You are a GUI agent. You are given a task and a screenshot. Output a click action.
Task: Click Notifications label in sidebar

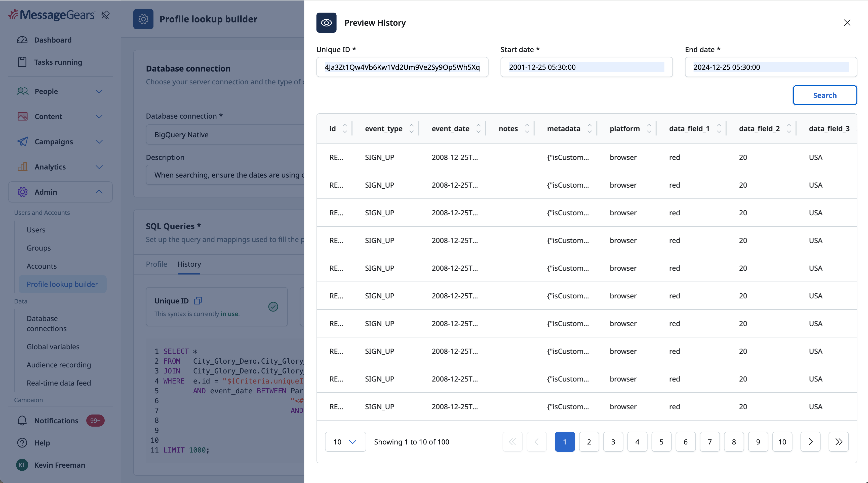(56, 421)
